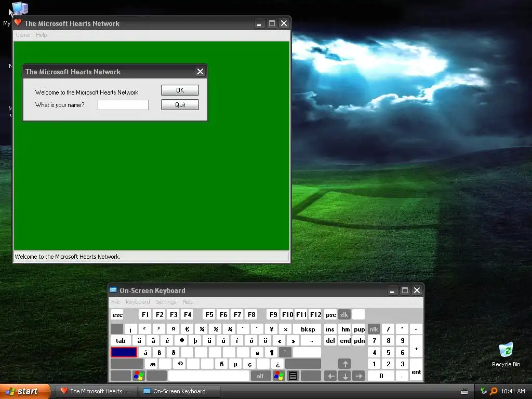
Task: Click the esc key
Action: pyautogui.click(x=117, y=314)
